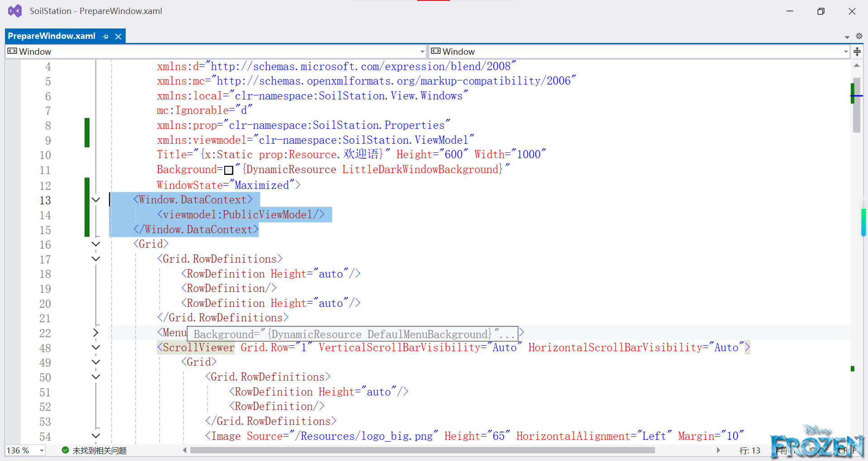Image resolution: width=868 pixels, height=461 pixels.
Task: Click the 行: 13 line indicator
Action: (750, 450)
